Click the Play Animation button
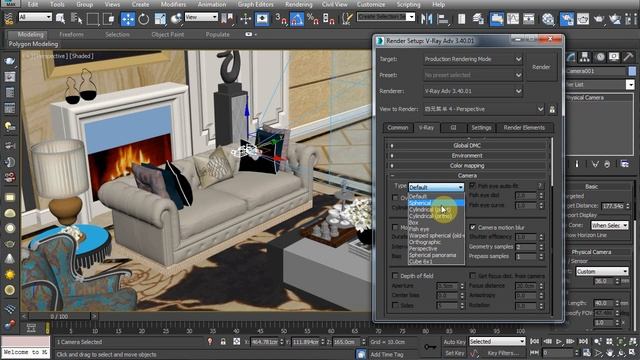 pyautogui.click(x=559, y=341)
